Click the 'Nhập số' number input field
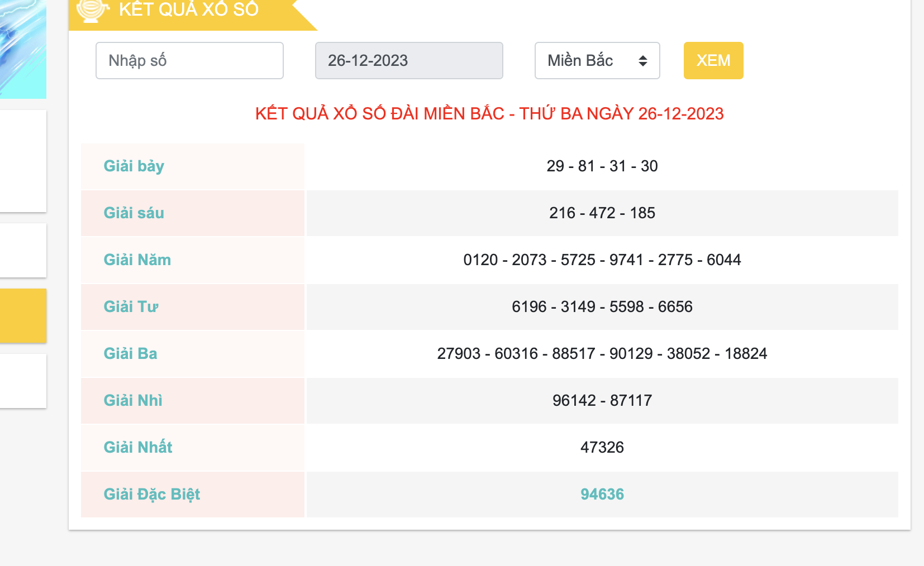 [x=189, y=60]
